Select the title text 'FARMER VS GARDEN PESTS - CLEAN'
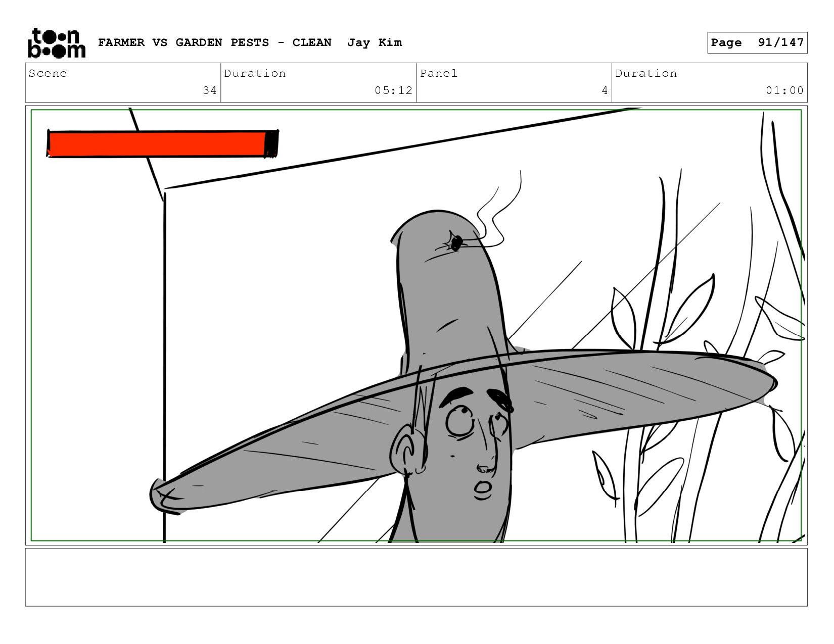Screen dimensions: 834x644 pos(215,42)
